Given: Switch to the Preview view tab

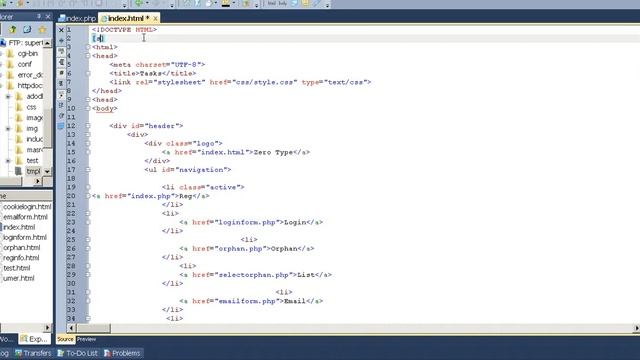Looking at the screenshot, I should tap(87, 339).
